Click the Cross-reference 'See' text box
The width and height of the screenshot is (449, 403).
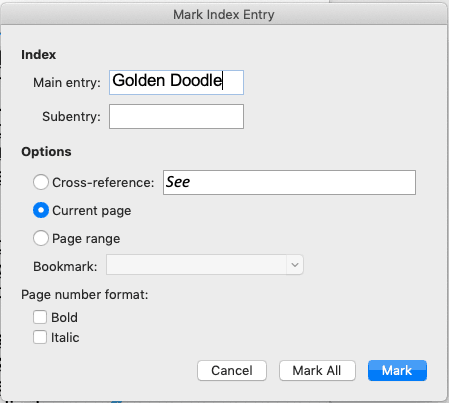pyautogui.click(x=289, y=182)
